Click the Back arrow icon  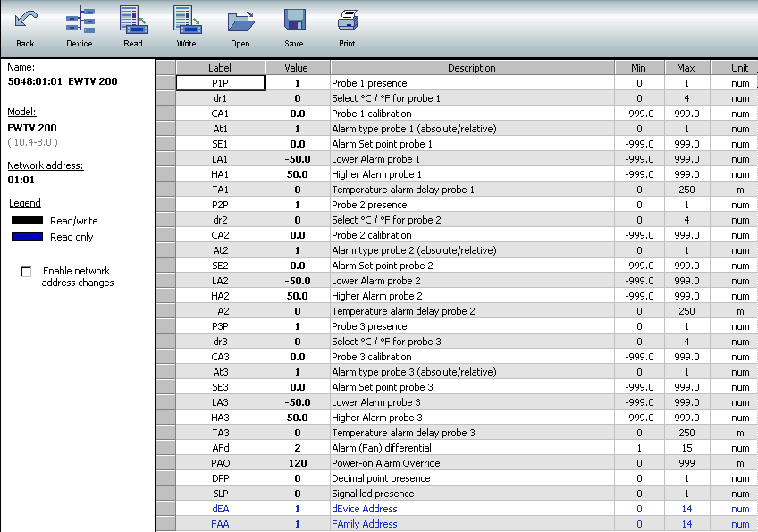pyautogui.click(x=26, y=21)
